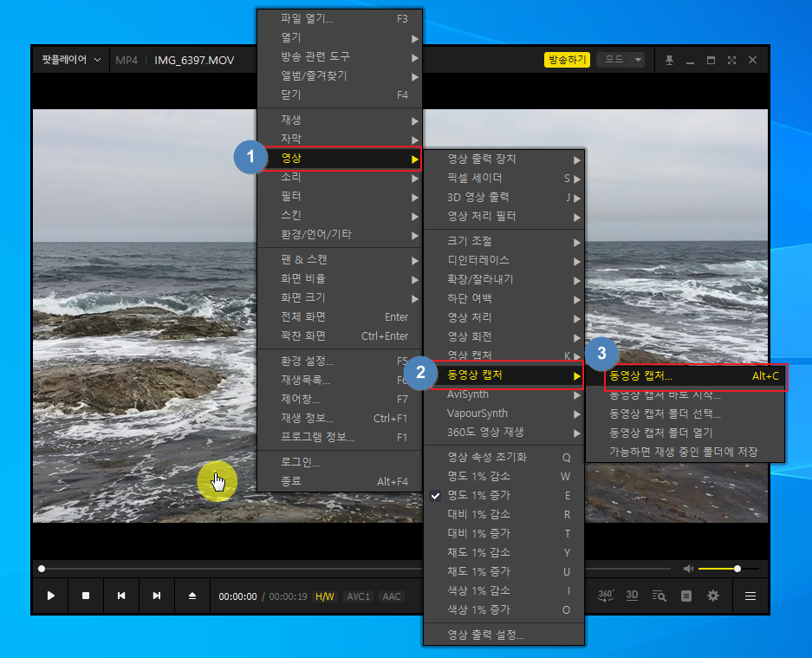The width and height of the screenshot is (812, 658).
Task: Open the AviSynth submenu
Action: (x=503, y=394)
